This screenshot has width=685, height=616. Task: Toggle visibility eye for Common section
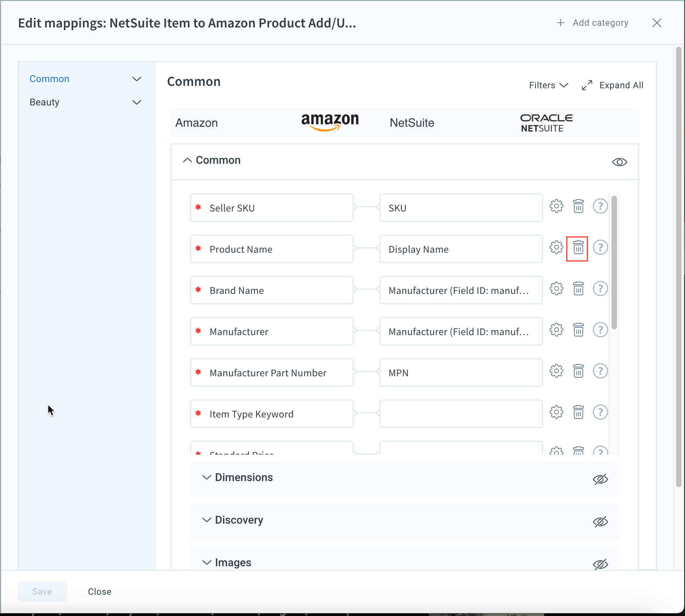pyautogui.click(x=619, y=162)
